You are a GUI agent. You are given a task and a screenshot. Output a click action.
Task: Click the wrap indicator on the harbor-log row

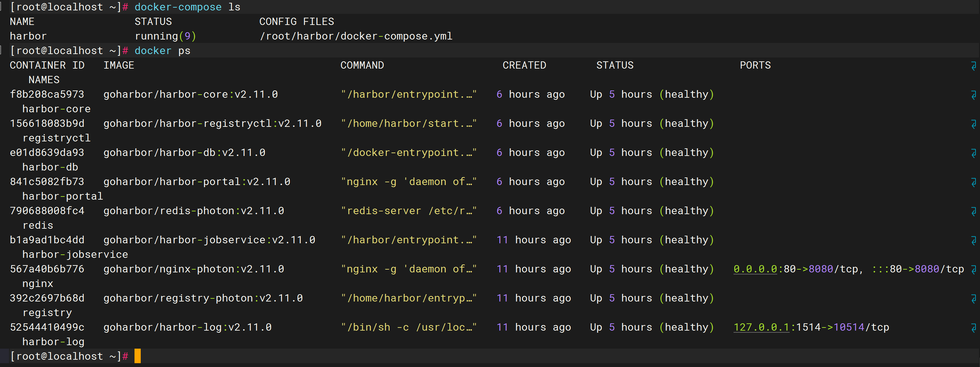973,328
